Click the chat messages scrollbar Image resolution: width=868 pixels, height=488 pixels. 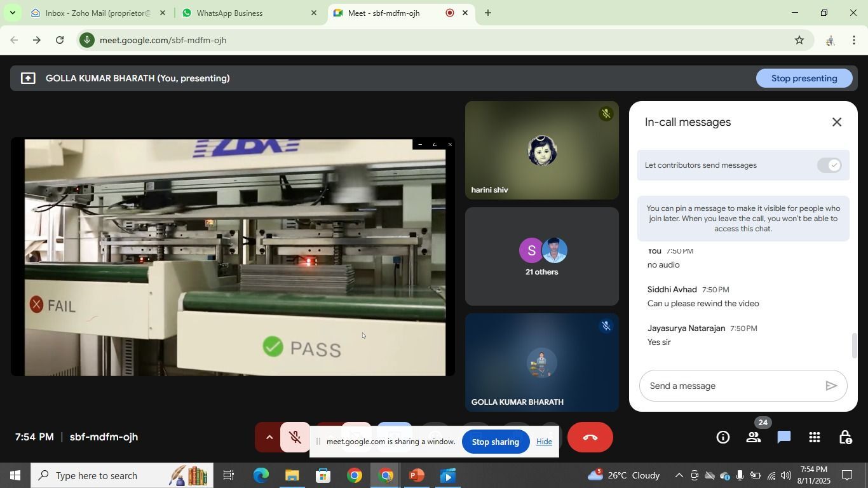click(855, 345)
